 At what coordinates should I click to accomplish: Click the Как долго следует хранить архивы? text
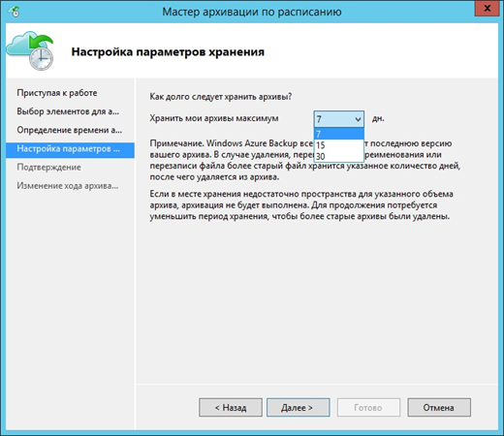221,97
